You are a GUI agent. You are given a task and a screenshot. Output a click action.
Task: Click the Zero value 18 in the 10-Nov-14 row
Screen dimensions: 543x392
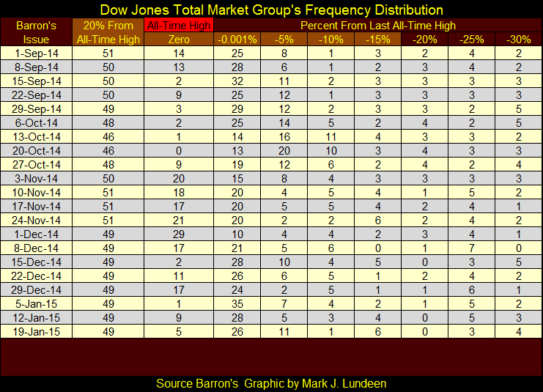pyautogui.click(x=179, y=193)
